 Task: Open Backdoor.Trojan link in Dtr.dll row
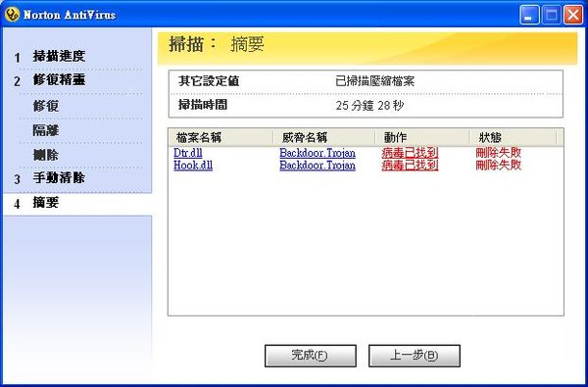pos(318,153)
